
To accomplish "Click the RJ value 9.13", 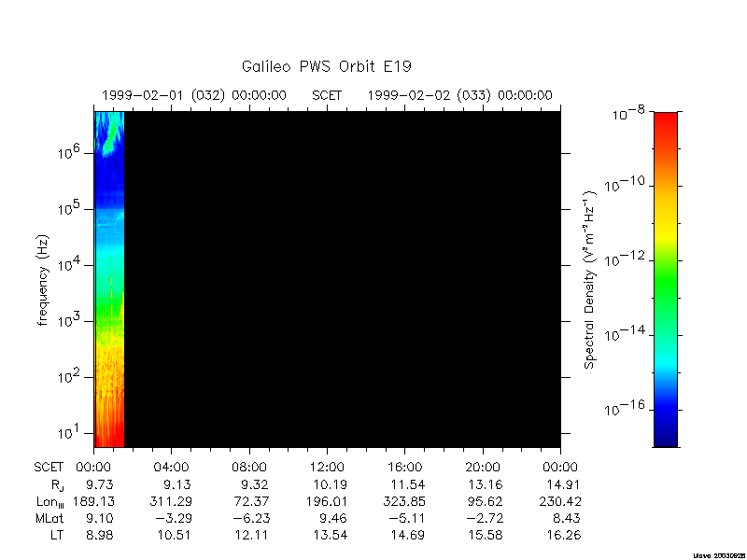I will (x=176, y=484).
